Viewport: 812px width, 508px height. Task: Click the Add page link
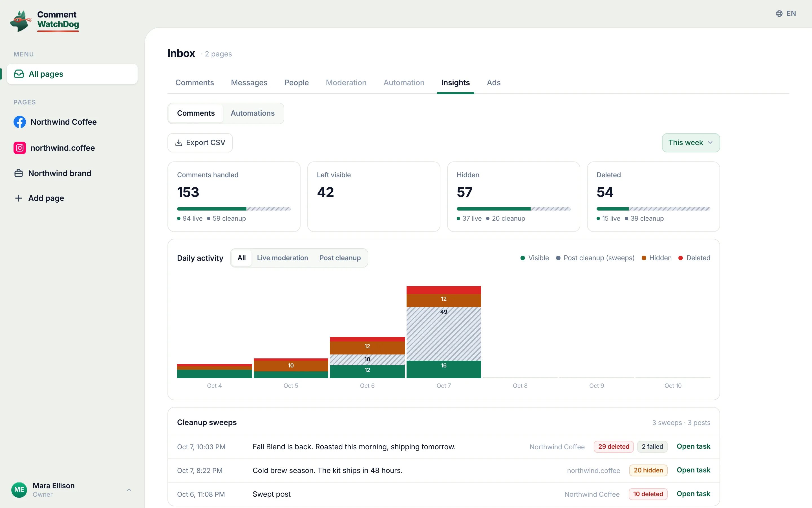(x=72, y=198)
